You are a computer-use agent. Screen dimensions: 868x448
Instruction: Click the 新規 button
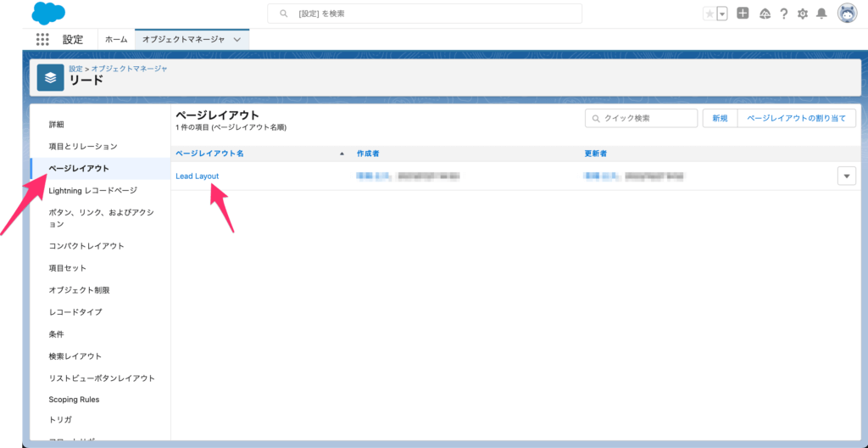click(720, 118)
